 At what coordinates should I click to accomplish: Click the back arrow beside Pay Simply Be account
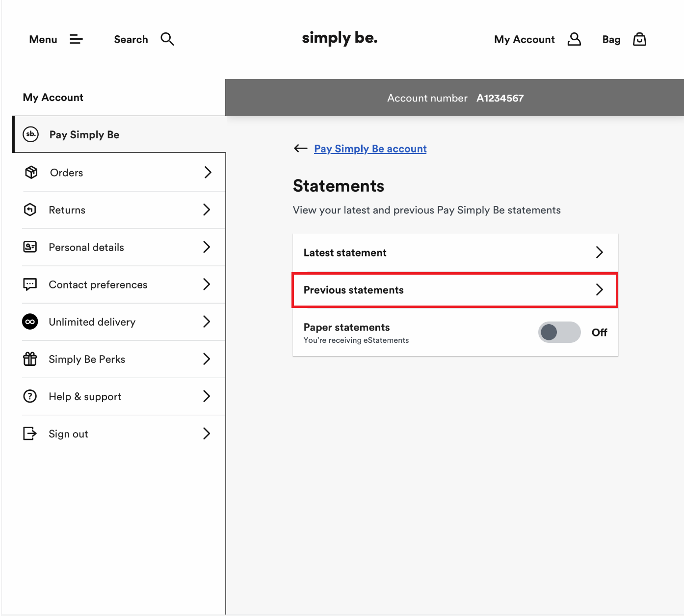point(300,149)
